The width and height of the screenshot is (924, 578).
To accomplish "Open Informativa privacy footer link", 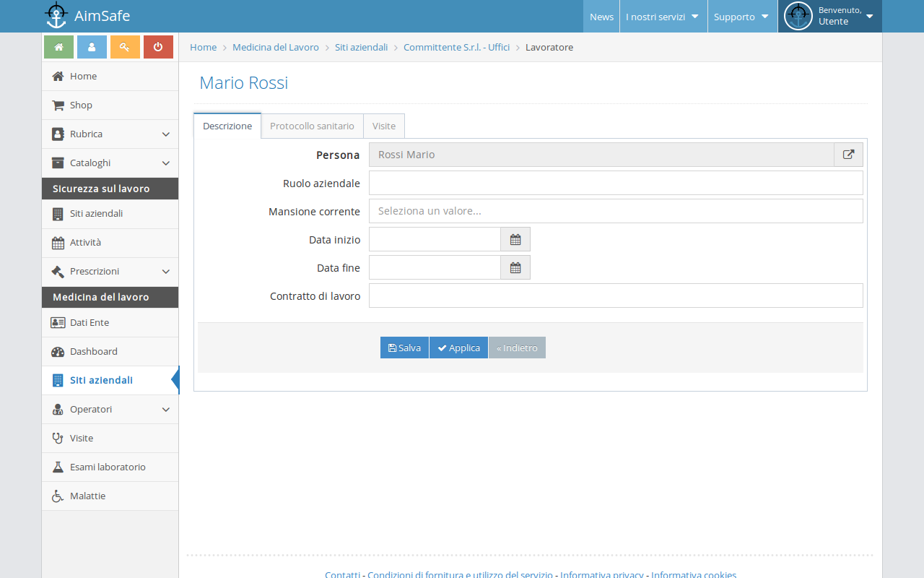I will (x=602, y=574).
